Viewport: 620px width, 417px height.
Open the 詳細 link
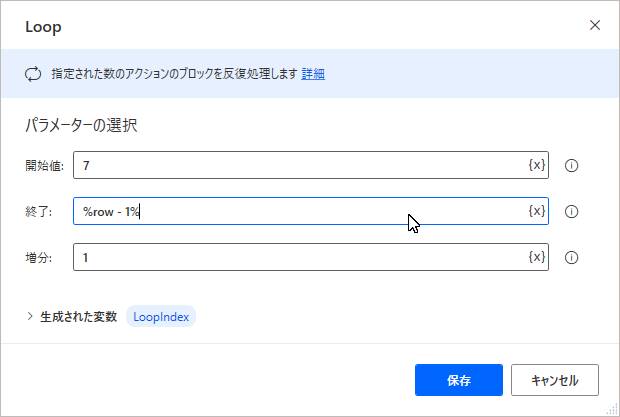coord(313,74)
